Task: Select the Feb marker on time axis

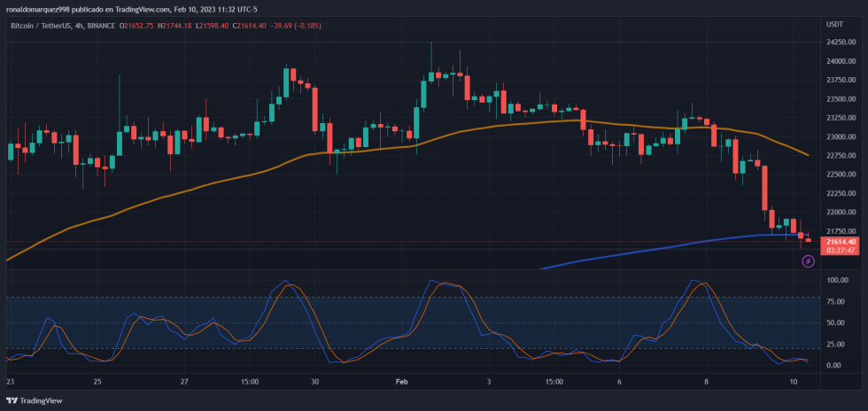Action: 401,382
